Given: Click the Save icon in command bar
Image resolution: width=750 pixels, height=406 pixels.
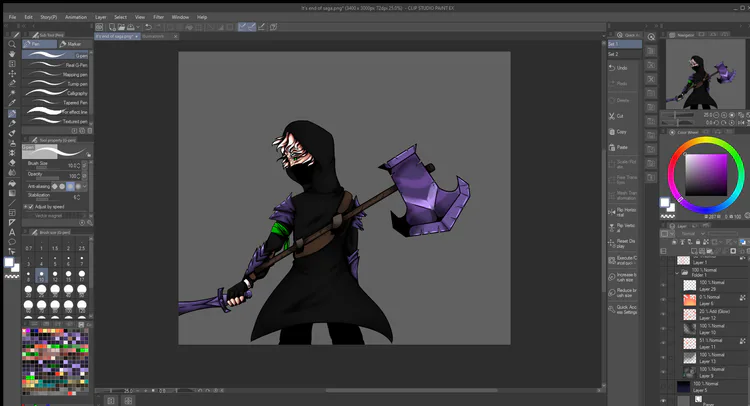Looking at the screenshot, I should point(130,27).
